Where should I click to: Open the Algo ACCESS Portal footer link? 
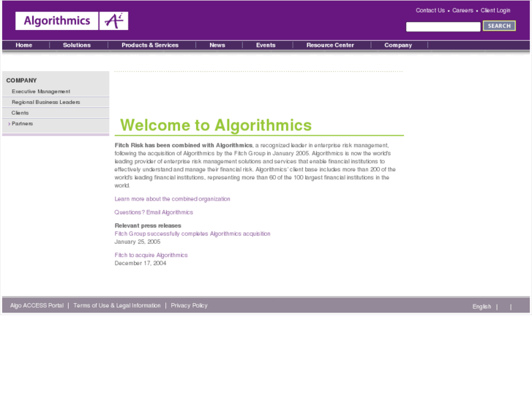[37, 305]
